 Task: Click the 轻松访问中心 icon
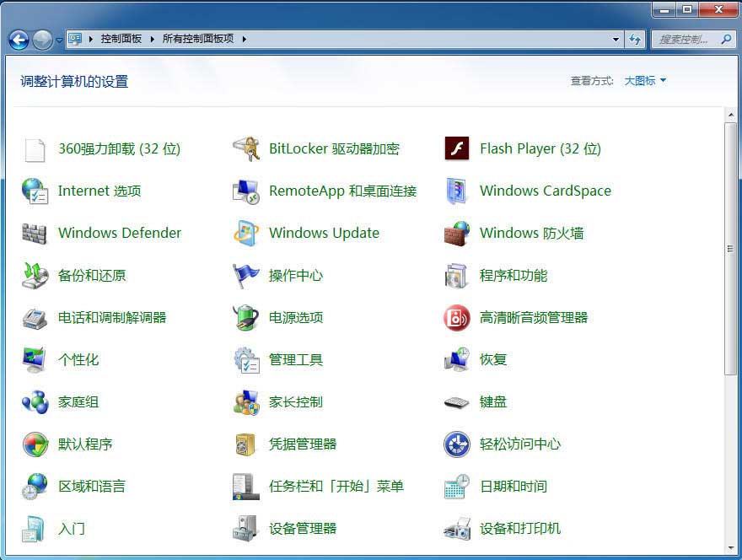point(457,444)
